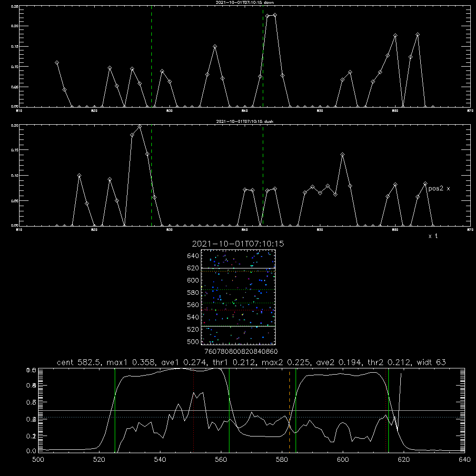476x476 pixels.
Task: Click the '560' tick label on bottom plot x-axis
Action: (x=221, y=460)
